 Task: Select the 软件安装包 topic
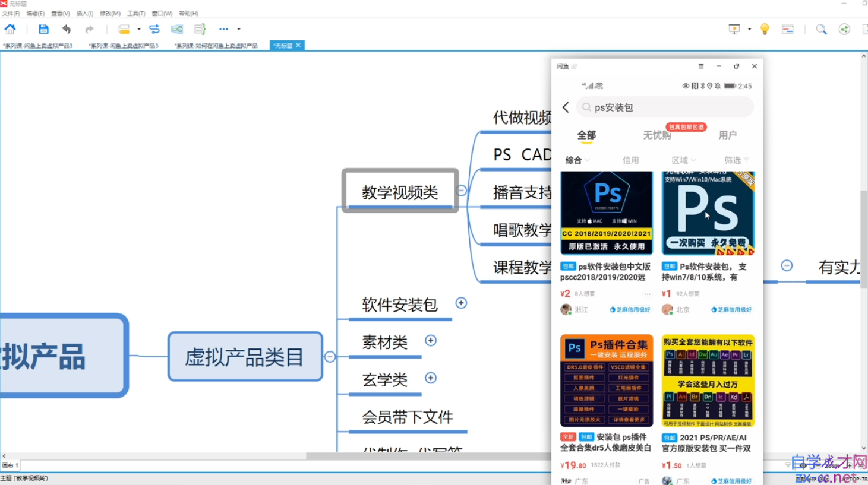[x=400, y=305]
